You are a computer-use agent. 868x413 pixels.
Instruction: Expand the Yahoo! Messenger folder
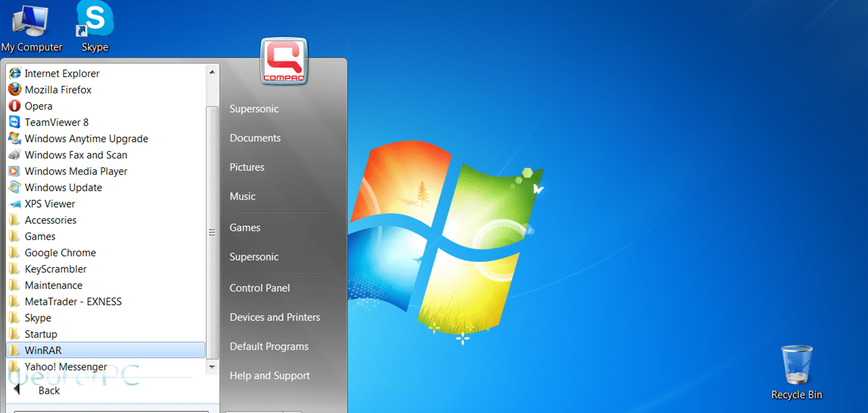tap(58, 367)
